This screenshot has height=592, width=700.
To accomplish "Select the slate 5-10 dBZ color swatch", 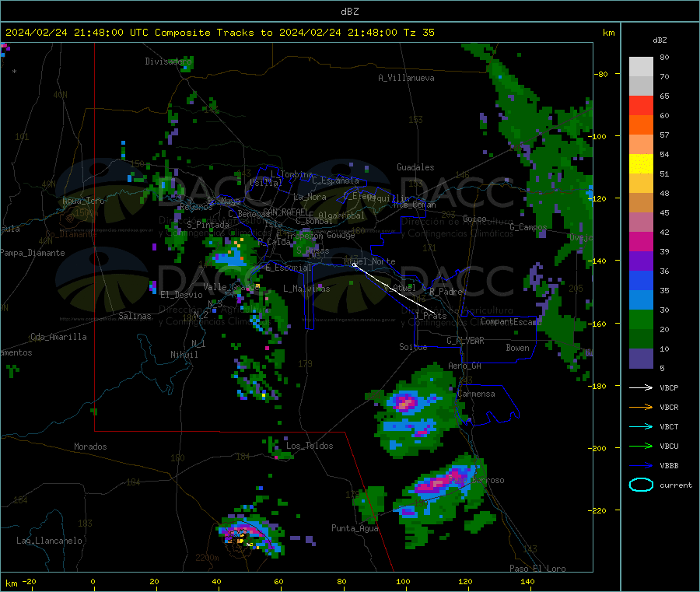I will [x=641, y=358].
